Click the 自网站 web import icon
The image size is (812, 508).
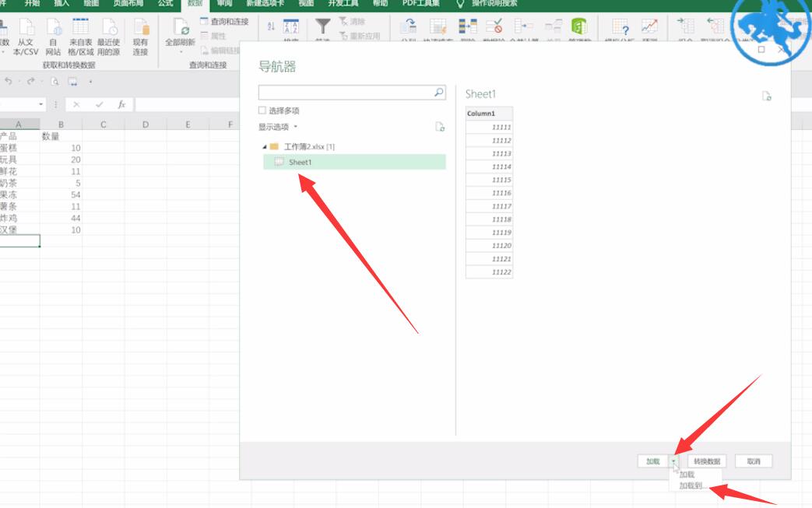point(54,27)
